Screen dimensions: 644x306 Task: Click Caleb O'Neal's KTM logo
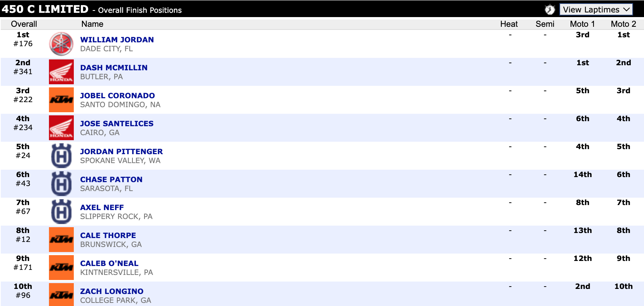(x=61, y=268)
